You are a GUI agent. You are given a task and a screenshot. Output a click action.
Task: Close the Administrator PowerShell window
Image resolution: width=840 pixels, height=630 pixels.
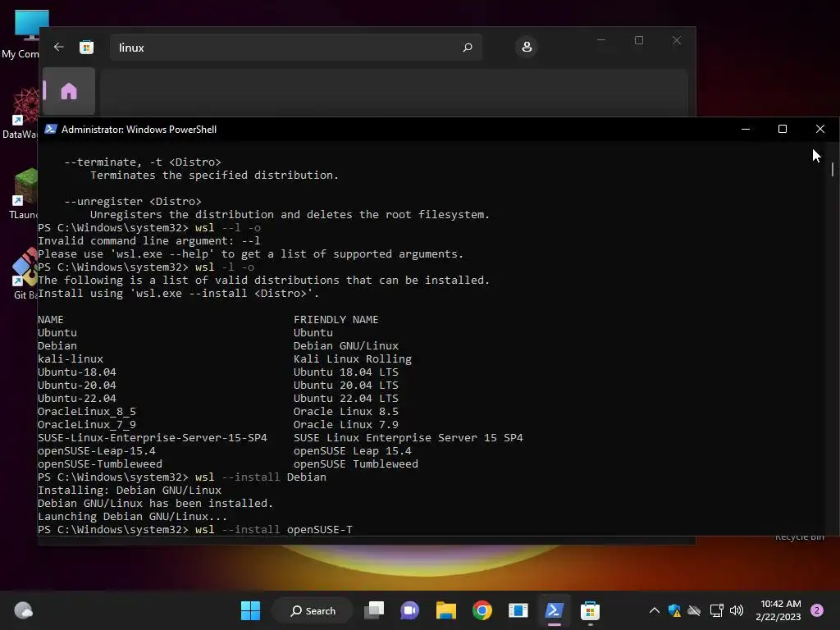click(819, 129)
